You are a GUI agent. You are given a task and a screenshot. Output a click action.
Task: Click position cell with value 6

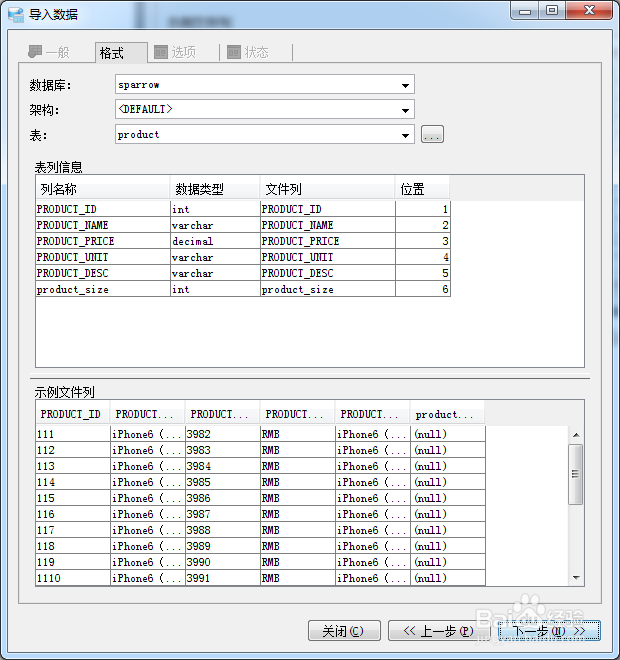click(423, 289)
